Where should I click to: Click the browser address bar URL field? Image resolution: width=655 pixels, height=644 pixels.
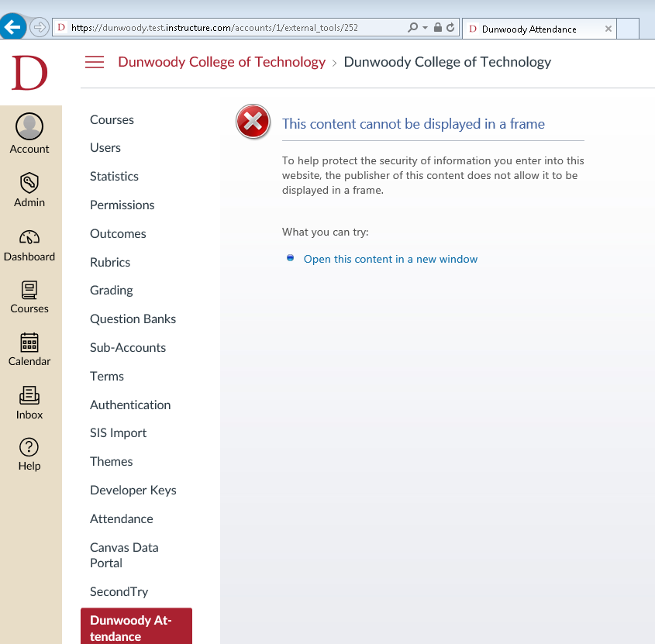(x=233, y=28)
